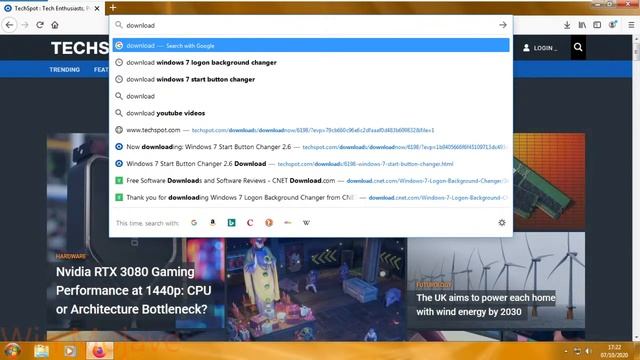Close the TechSpot tab

click(97, 8)
